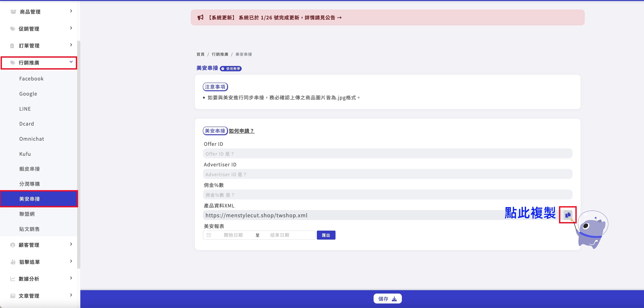The height and width of the screenshot is (308, 644).
Task: Click the 顧客管理 user icon
Action: point(13,245)
